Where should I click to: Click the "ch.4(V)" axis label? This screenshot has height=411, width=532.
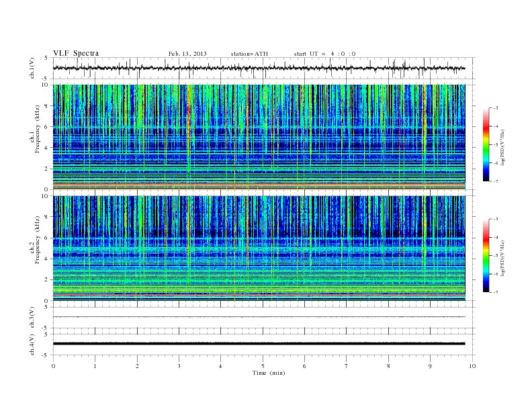[x=32, y=345]
